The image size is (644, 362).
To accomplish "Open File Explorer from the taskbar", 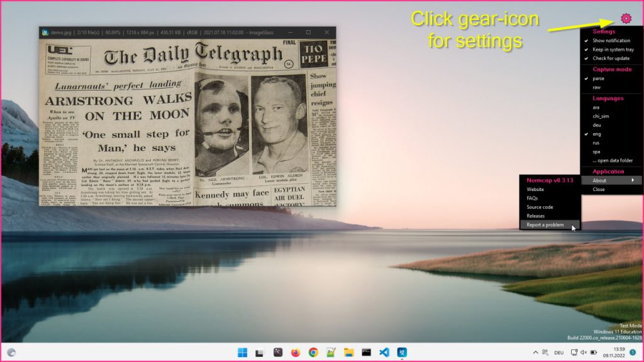I will pos(348,353).
